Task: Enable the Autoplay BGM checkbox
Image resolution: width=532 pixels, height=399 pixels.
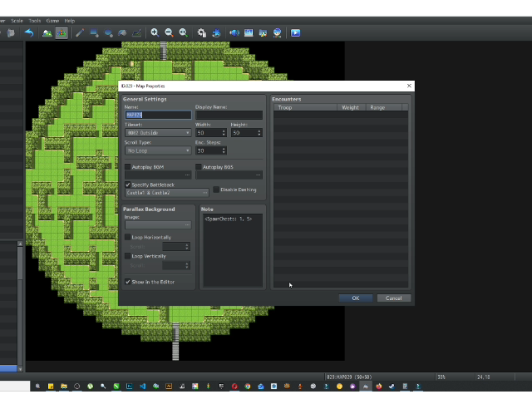Action: [127, 167]
